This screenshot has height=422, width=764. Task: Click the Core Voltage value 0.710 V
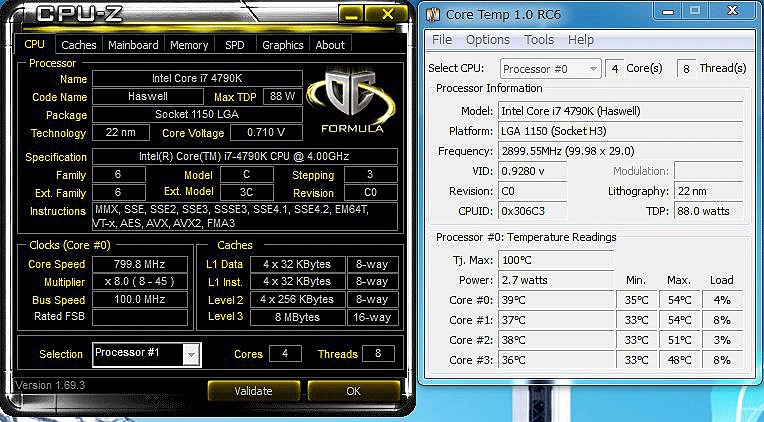click(x=266, y=133)
